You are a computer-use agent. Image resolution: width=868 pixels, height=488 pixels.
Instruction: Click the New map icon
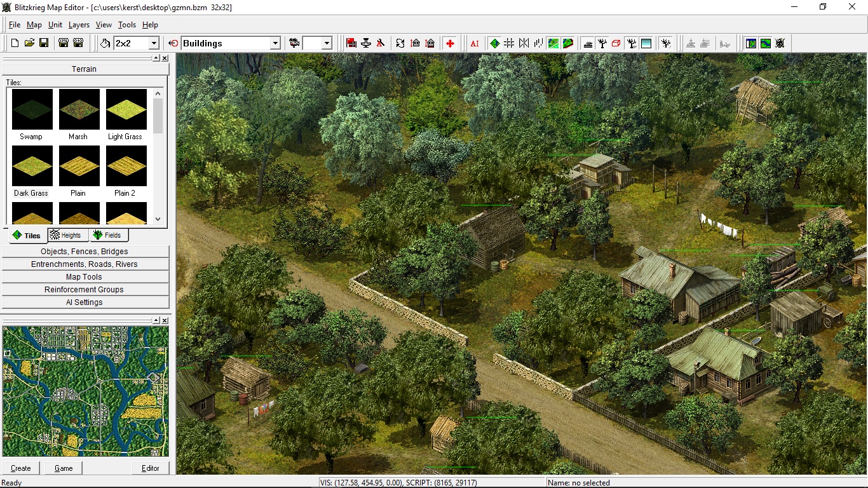pyautogui.click(x=15, y=43)
